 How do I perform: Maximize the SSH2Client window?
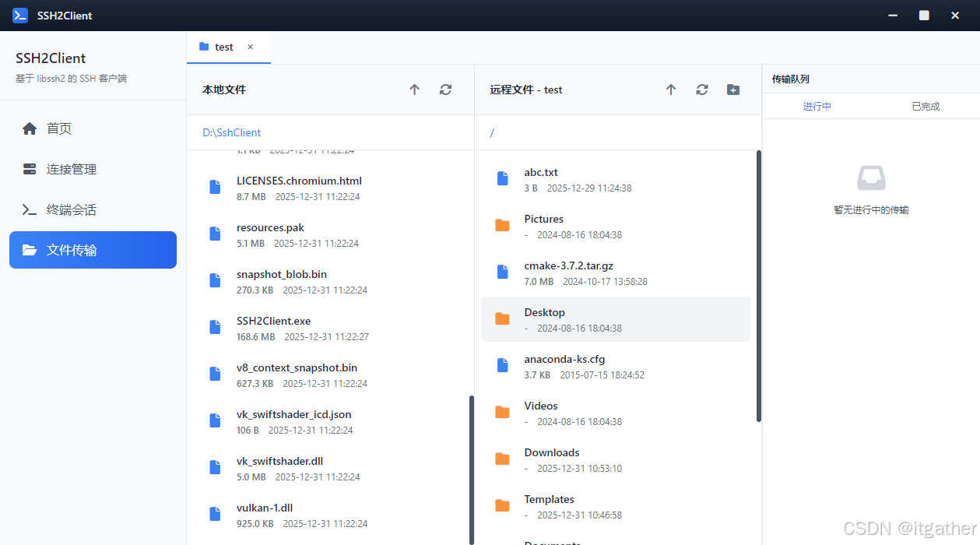pos(924,15)
